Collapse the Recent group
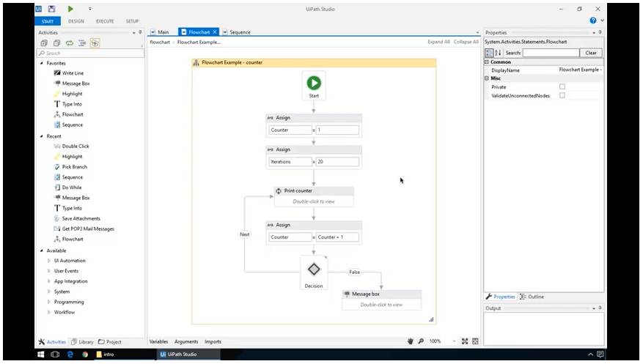This screenshot has width=643, height=364. 41,136
